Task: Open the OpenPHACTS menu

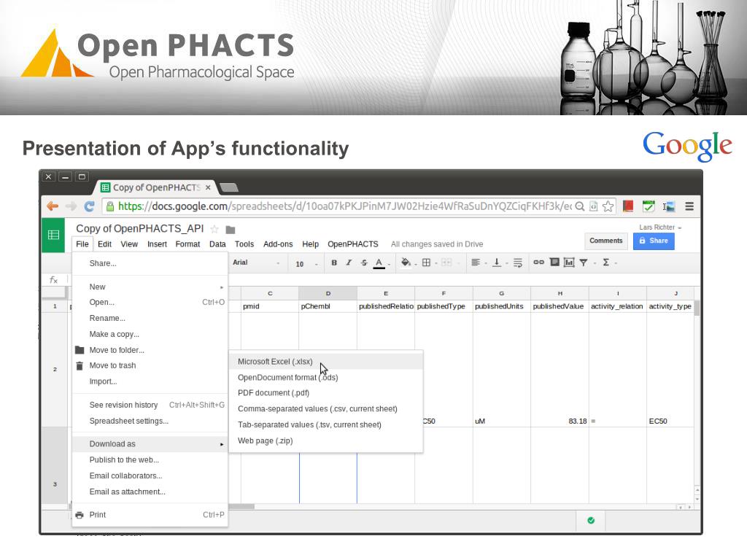Action: pos(352,244)
